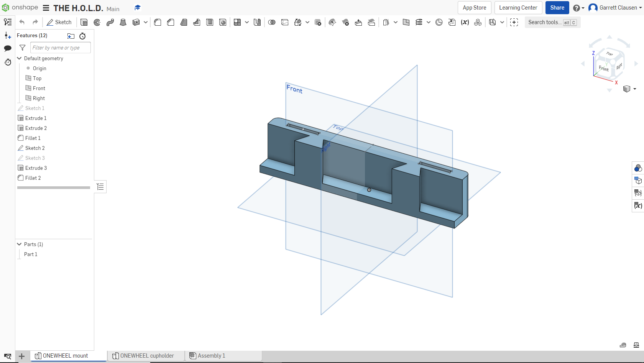This screenshot has height=363, width=644.
Task: Select the Shell tool
Action: pyautogui.click(x=210, y=22)
